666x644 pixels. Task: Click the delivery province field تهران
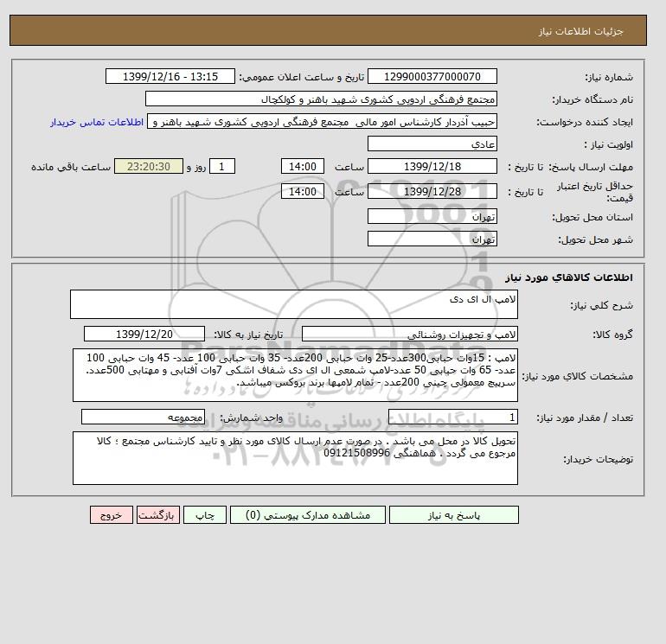432,216
